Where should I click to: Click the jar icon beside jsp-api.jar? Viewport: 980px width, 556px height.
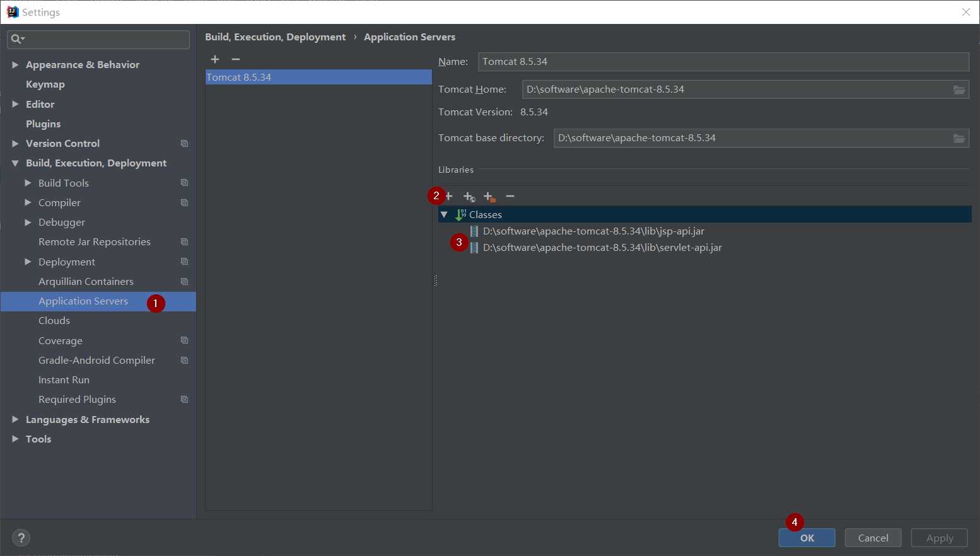474,231
